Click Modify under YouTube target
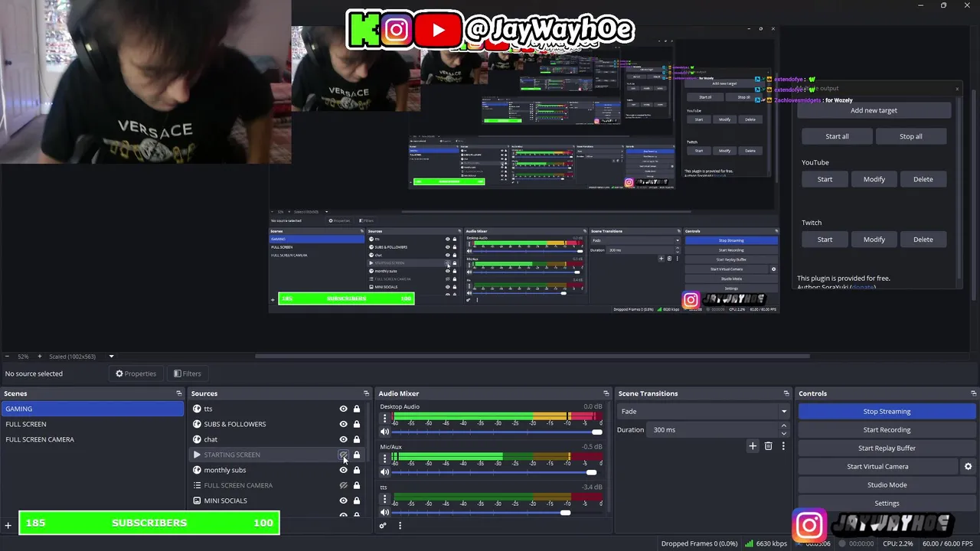Screen dimensions: 980x551 (x=874, y=179)
